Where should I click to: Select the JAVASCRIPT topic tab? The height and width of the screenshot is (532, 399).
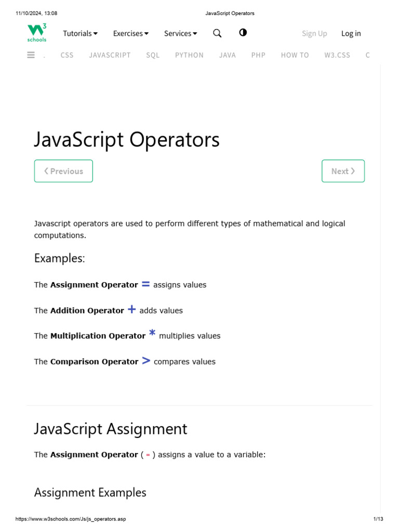pyautogui.click(x=110, y=55)
